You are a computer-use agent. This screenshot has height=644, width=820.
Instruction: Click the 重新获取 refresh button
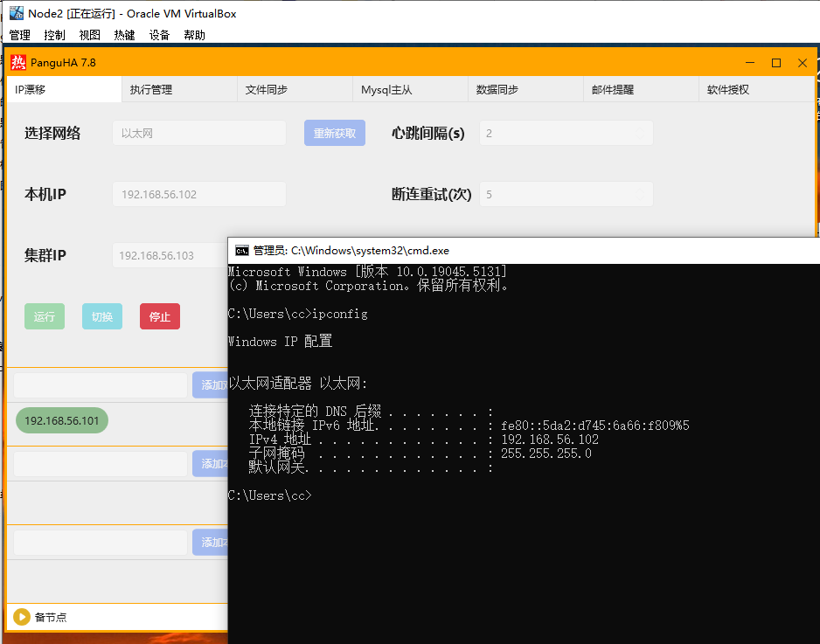tap(334, 133)
